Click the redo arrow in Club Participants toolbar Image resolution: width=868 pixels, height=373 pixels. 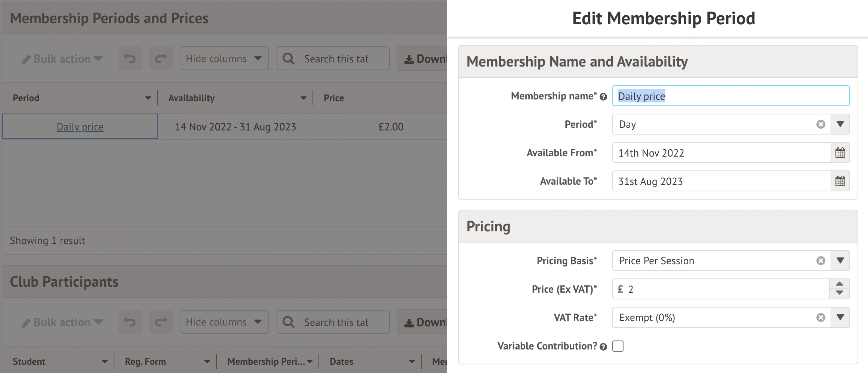[x=161, y=322]
